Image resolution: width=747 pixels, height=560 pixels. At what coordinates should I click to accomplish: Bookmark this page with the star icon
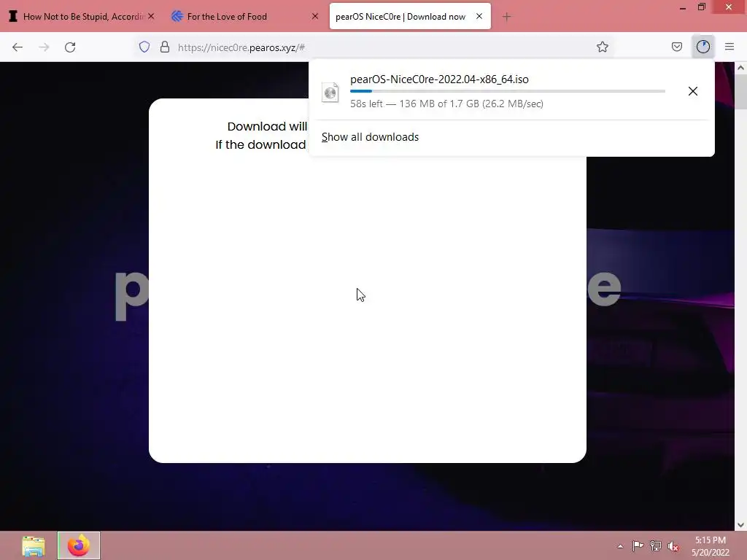click(602, 47)
